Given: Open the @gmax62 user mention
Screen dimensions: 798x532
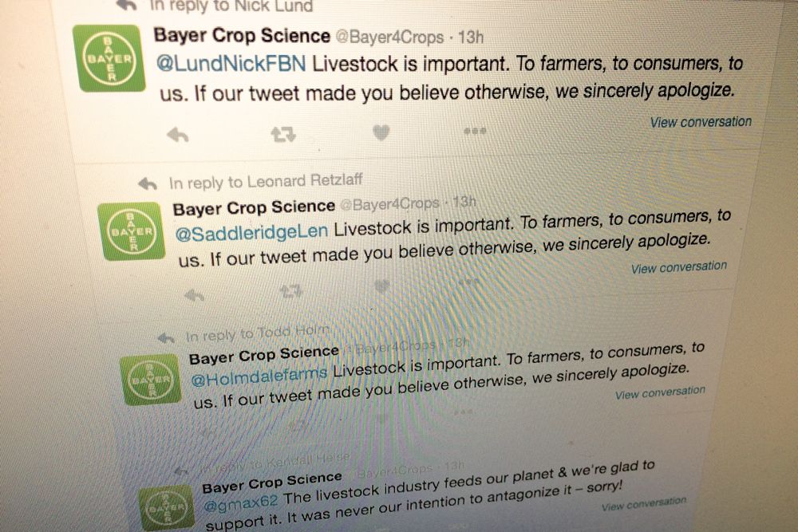Looking at the screenshot, I should click(x=242, y=505).
